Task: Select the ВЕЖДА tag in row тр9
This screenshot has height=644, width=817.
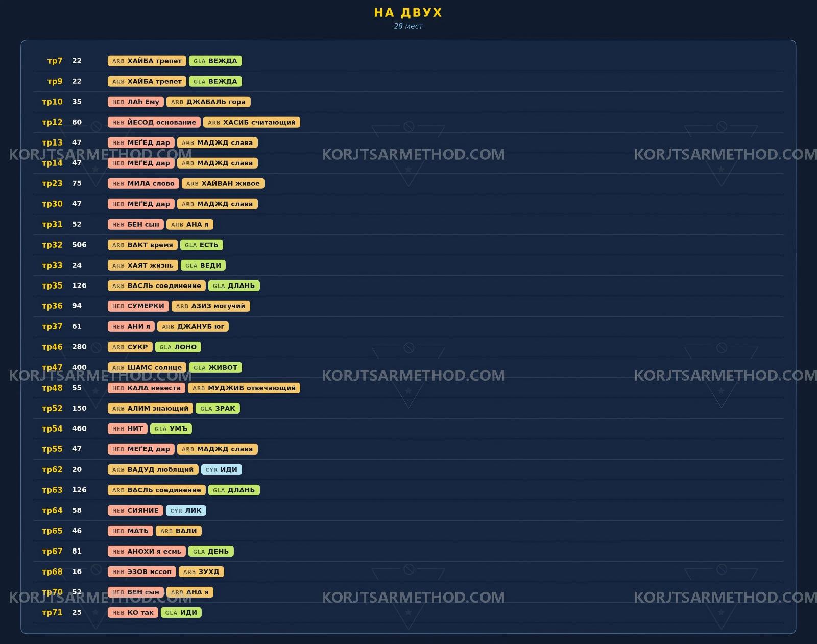Action: tap(215, 81)
